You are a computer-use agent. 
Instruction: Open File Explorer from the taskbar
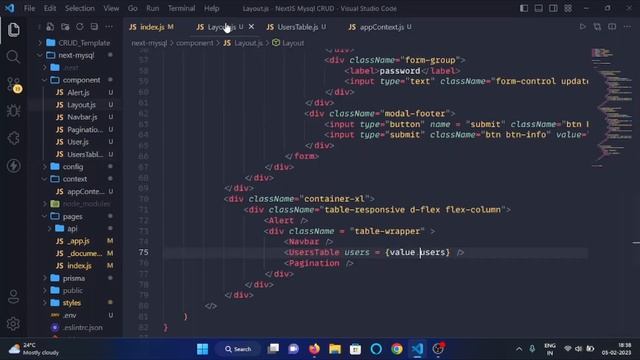click(335, 349)
